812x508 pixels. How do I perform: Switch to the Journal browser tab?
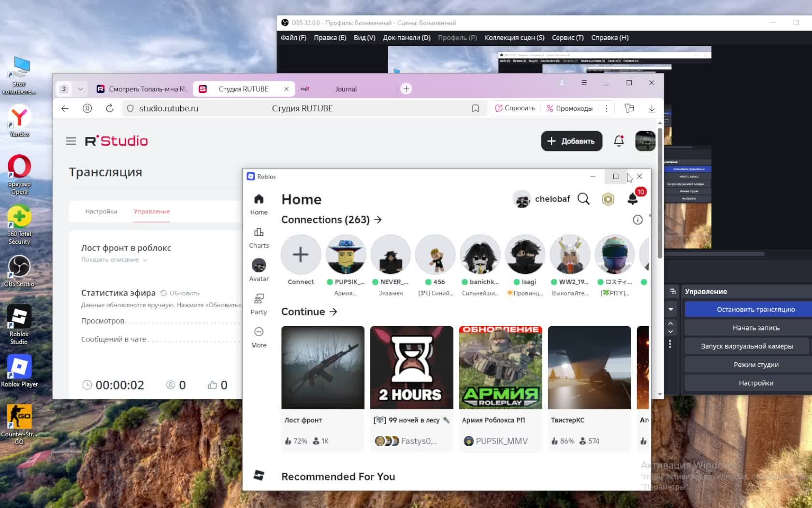tap(346, 89)
